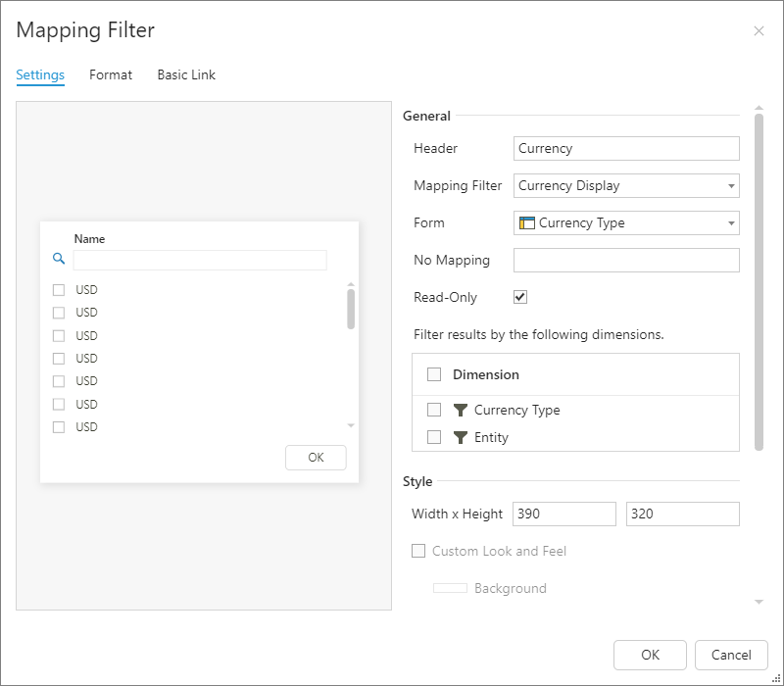
Task: Open the Basic Link tab
Action: tap(186, 74)
